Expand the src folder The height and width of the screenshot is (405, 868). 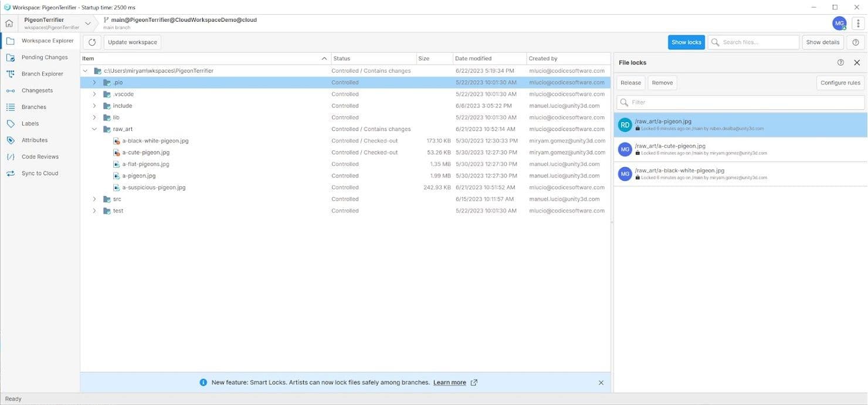coord(94,199)
